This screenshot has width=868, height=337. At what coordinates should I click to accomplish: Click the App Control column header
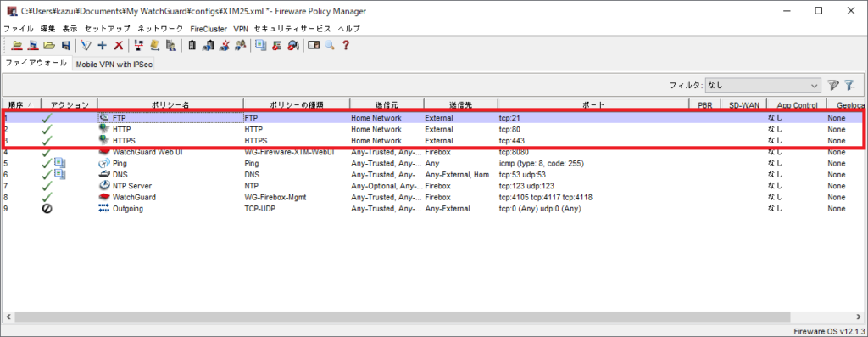pos(797,104)
